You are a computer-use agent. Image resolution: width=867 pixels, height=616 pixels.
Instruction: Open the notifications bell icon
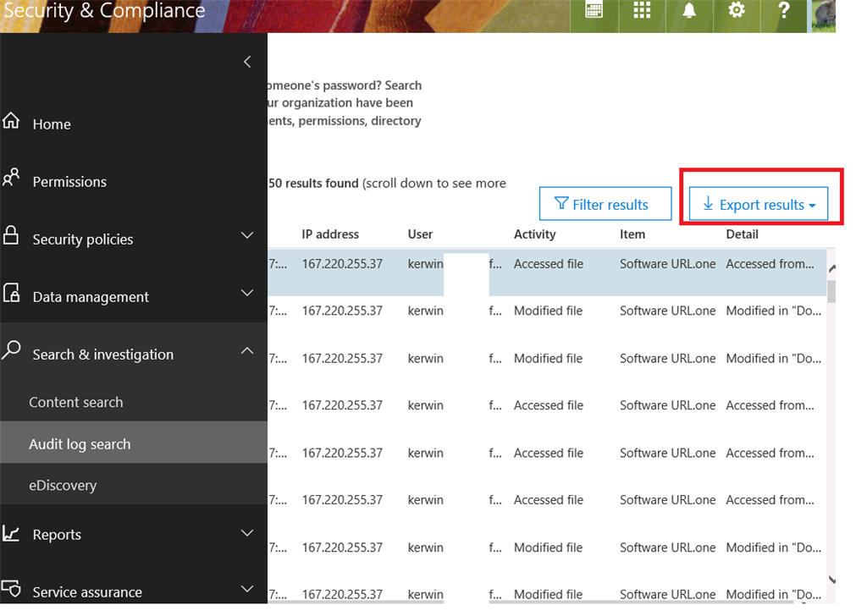[x=689, y=10]
